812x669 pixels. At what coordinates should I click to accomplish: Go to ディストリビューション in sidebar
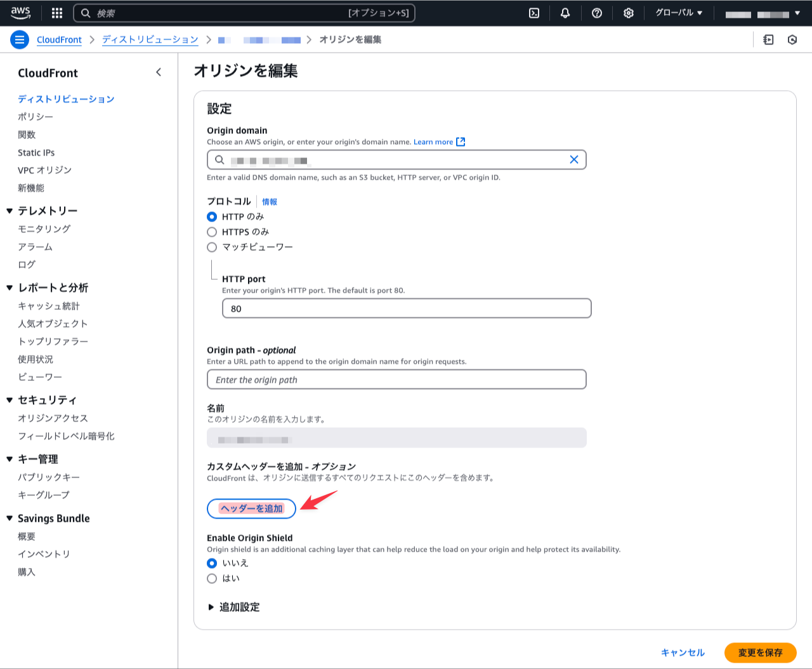pyautogui.click(x=66, y=99)
